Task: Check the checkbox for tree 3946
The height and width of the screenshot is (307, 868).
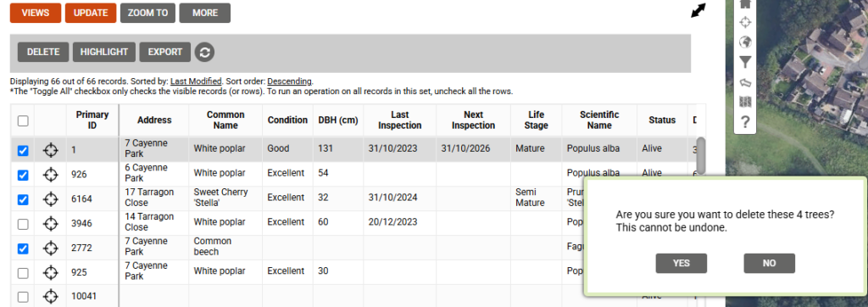Action: click(23, 224)
